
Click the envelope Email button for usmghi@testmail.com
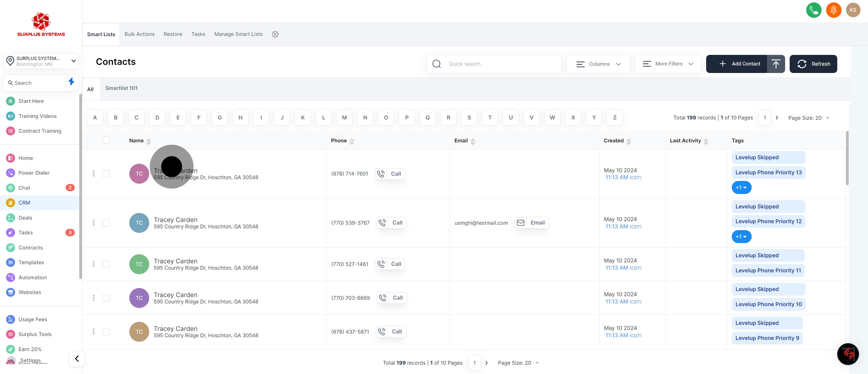532,223
